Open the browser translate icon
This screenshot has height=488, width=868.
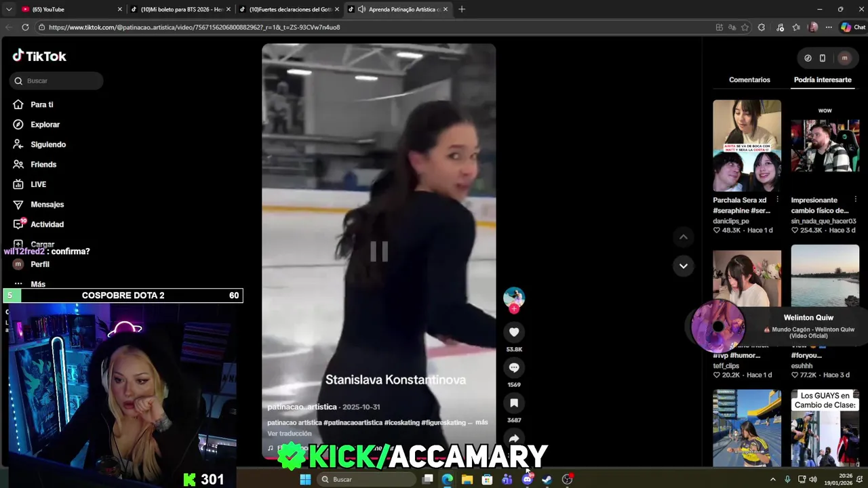[732, 27]
